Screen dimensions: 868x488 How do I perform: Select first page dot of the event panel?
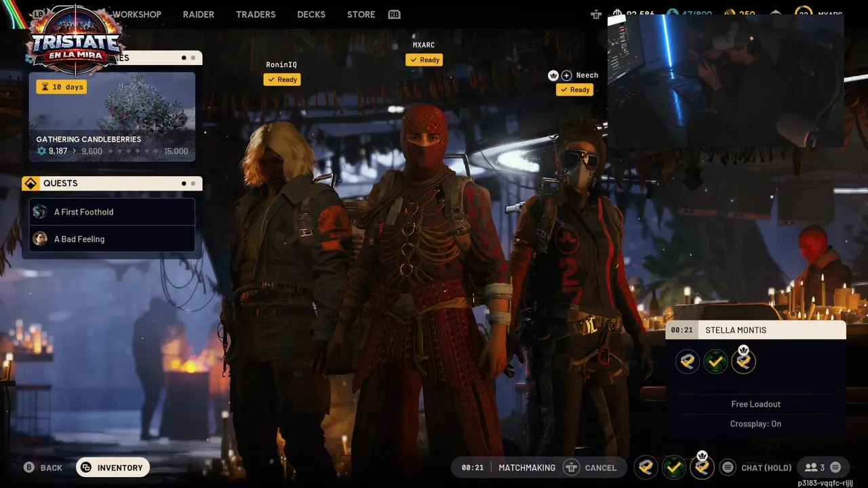pos(184,58)
